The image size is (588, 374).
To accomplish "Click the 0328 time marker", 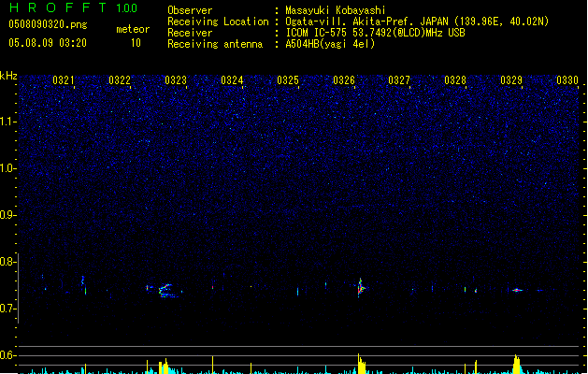I will click(455, 80).
